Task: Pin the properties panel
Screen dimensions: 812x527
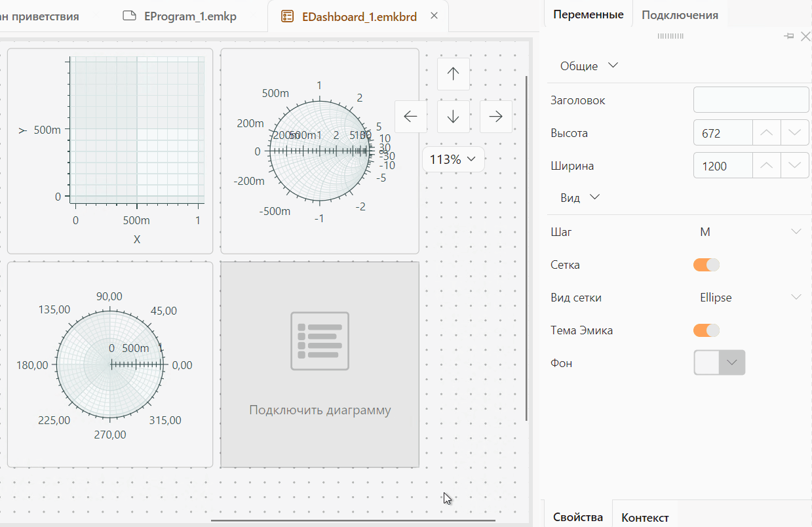Action: tap(790, 37)
